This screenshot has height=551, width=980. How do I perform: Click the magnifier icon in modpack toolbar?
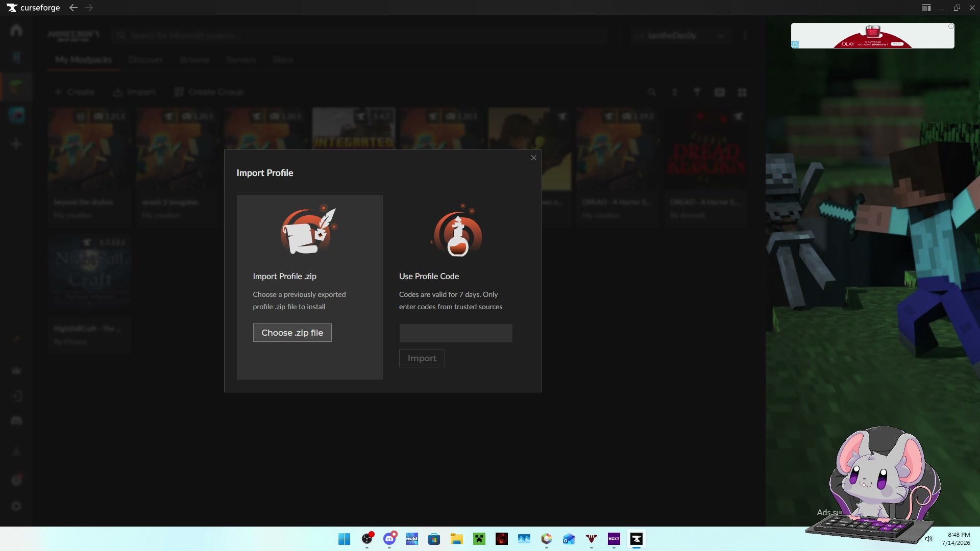point(652,92)
